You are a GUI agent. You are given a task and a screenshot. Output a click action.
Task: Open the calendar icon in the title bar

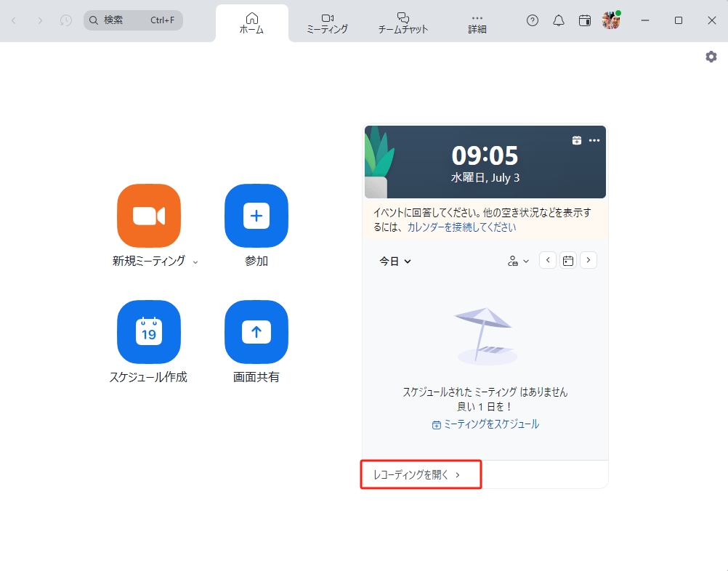[584, 20]
